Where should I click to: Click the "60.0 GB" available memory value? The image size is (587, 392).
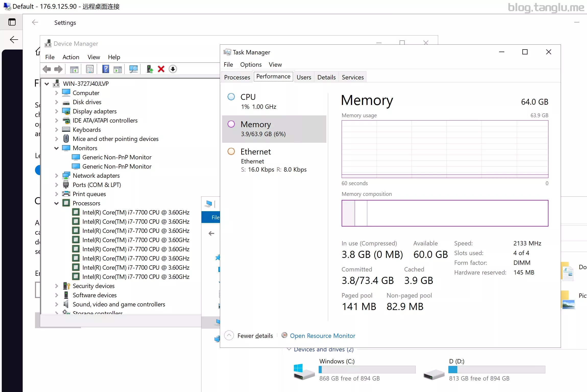pyautogui.click(x=430, y=254)
